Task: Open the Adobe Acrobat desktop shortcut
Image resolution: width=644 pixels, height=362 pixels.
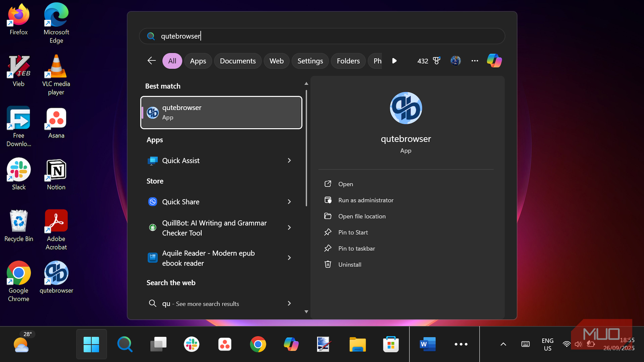Action: [x=56, y=230]
